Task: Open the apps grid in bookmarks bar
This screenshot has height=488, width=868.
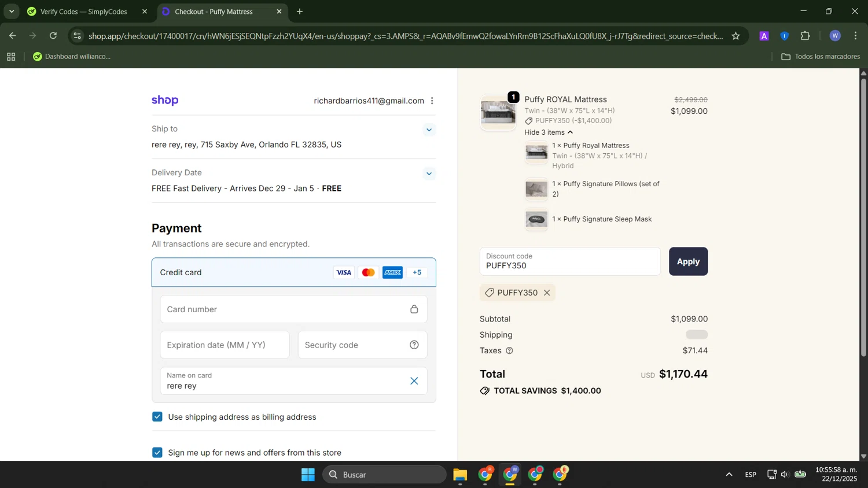Action: click(x=11, y=57)
